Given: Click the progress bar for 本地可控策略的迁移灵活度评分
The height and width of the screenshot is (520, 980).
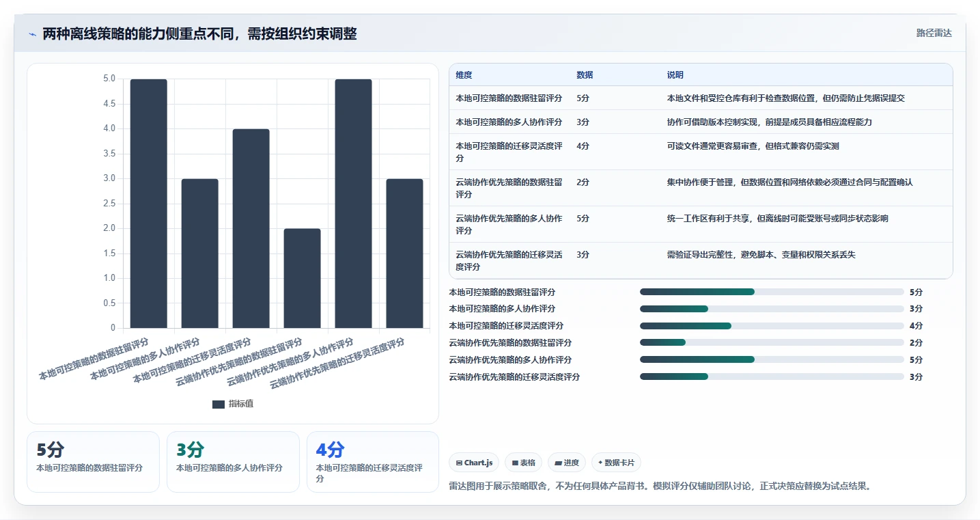Looking at the screenshot, I should 772,326.
